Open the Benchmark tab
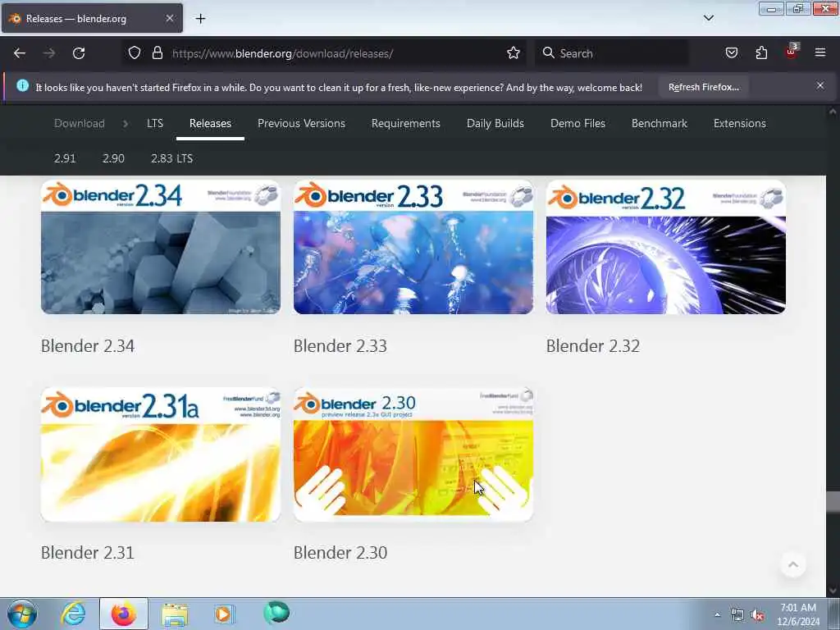The height and width of the screenshot is (630, 840). (x=659, y=123)
